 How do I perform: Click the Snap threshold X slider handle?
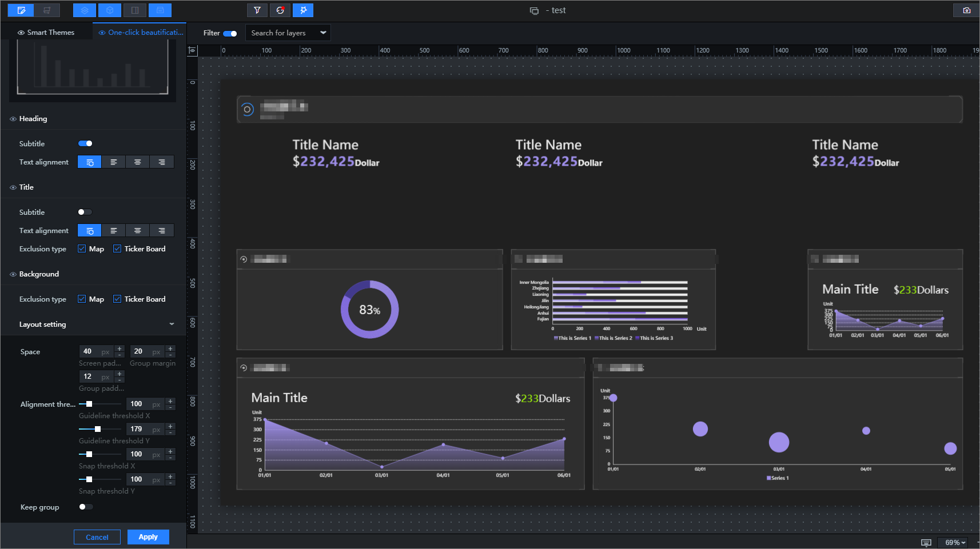(x=89, y=454)
